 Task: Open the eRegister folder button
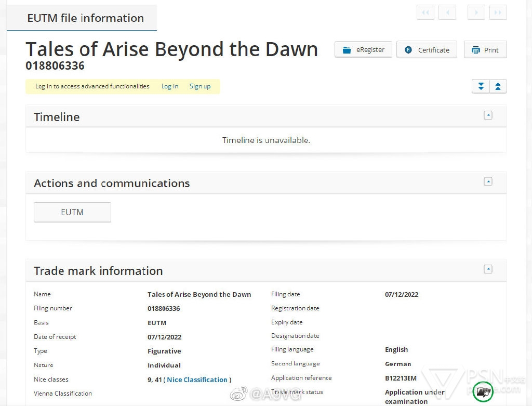(x=363, y=50)
